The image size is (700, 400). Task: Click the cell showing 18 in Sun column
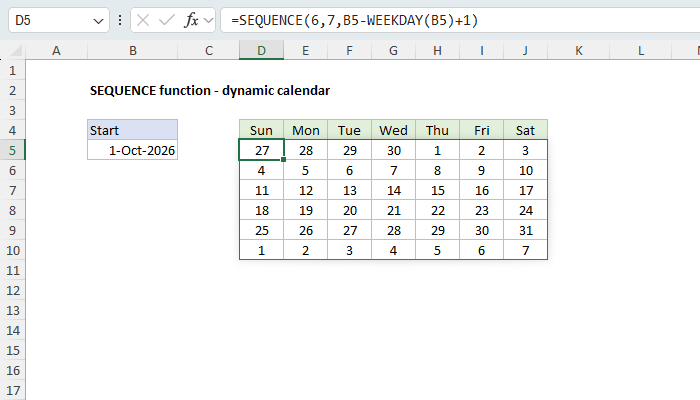click(x=261, y=210)
